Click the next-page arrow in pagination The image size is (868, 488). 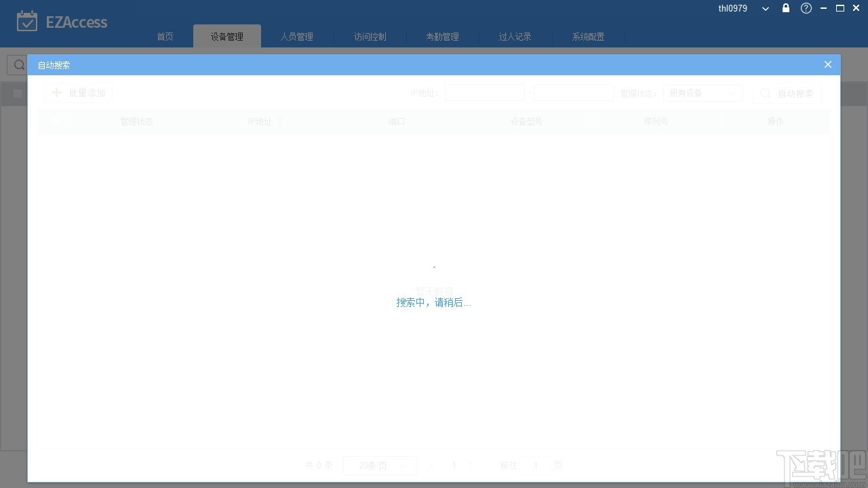coord(471,466)
